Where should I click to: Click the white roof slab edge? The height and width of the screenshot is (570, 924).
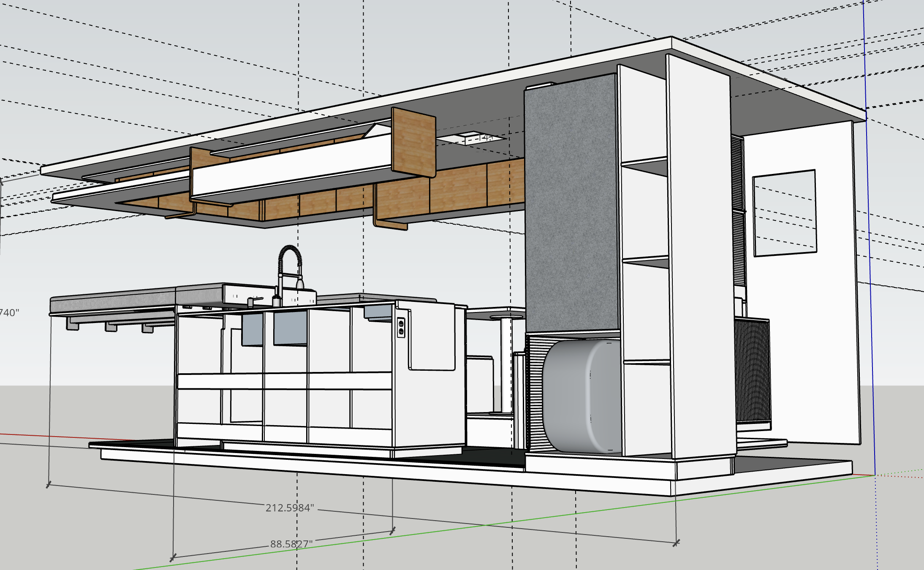tap(338, 111)
